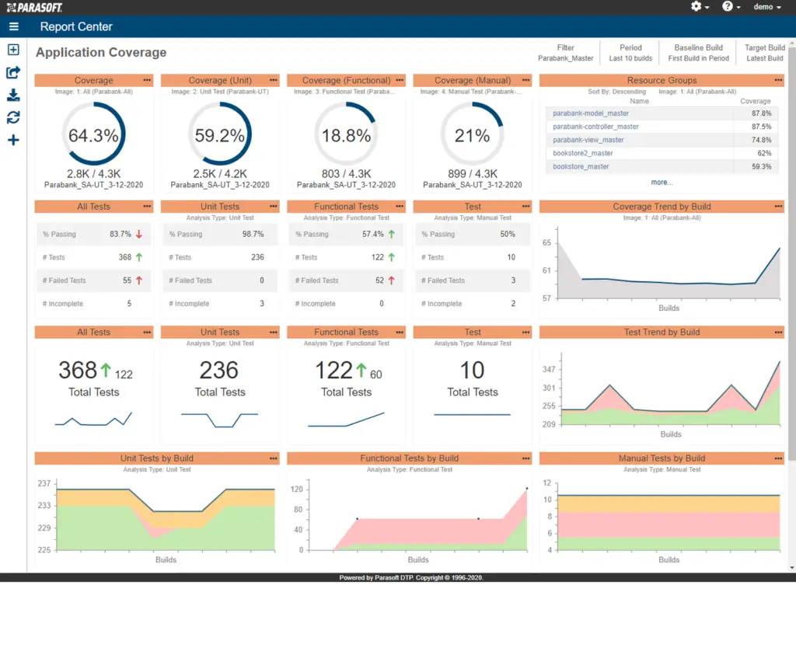Open options of Functional Tests widget showing 122

click(400, 333)
